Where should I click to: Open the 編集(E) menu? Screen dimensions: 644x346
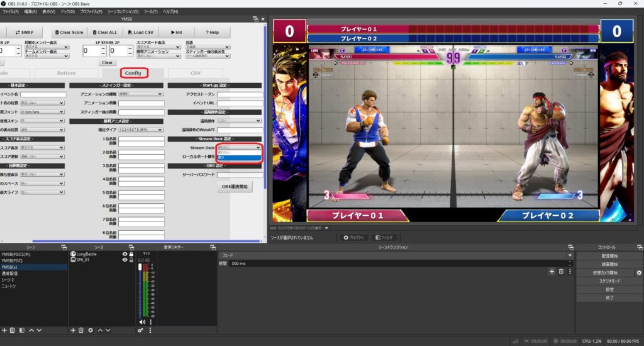click(30, 11)
